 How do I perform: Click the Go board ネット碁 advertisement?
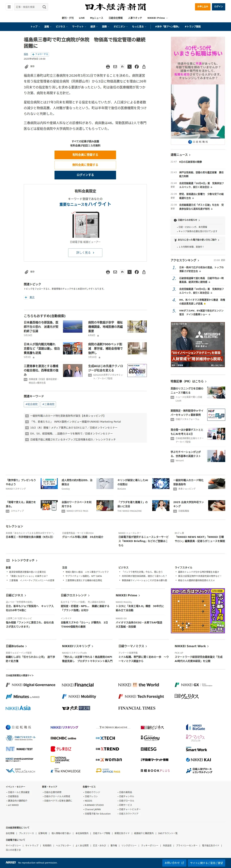[x=198, y=611]
